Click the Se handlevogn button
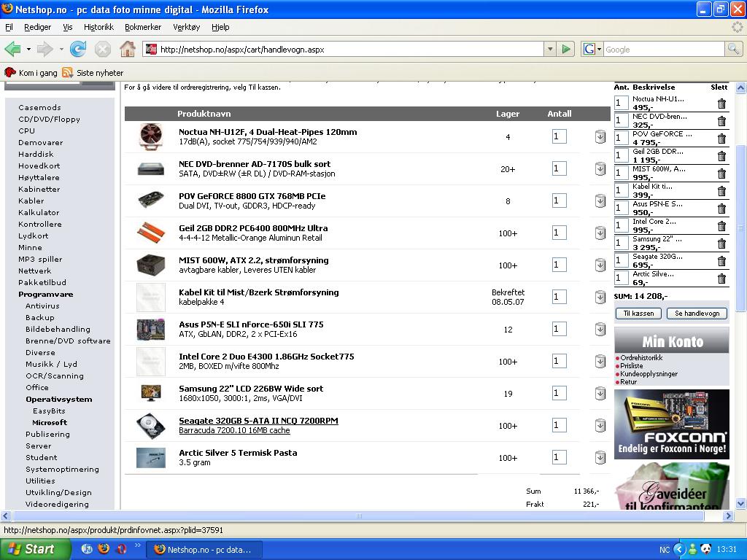 tap(697, 314)
